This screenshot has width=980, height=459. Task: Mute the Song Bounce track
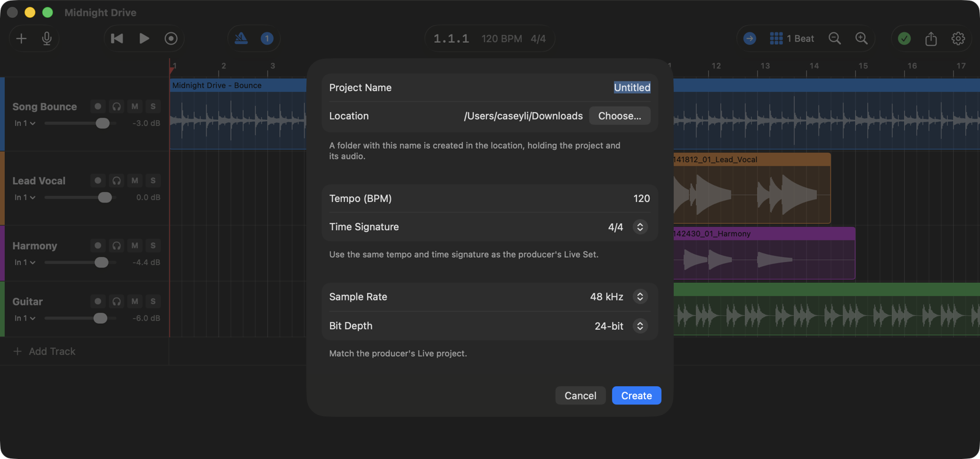pyautogui.click(x=135, y=106)
